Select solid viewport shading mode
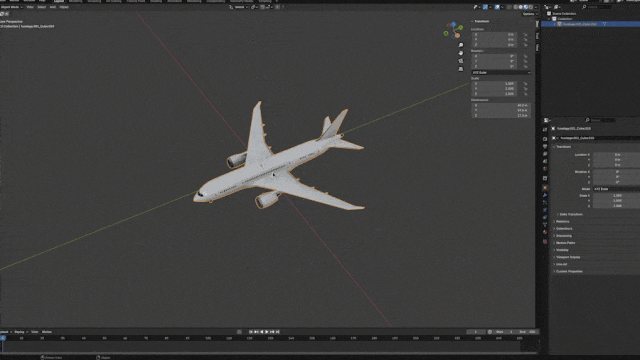Screen dimensions: 640x360 [521, 7]
